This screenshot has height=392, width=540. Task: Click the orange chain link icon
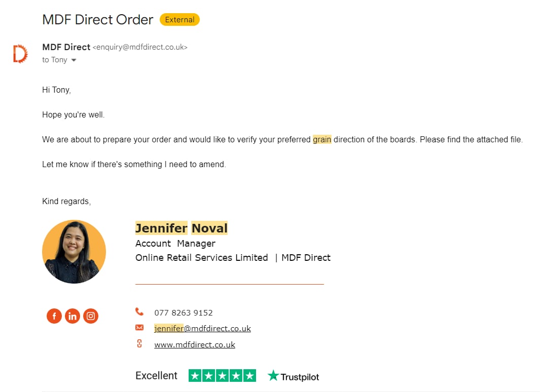coord(139,344)
